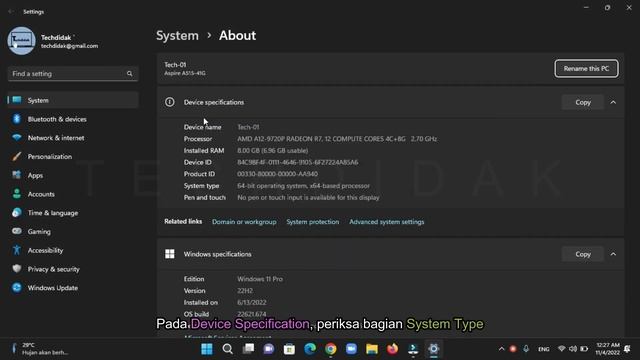
Task: Select the processor value text
Action: [337, 139]
